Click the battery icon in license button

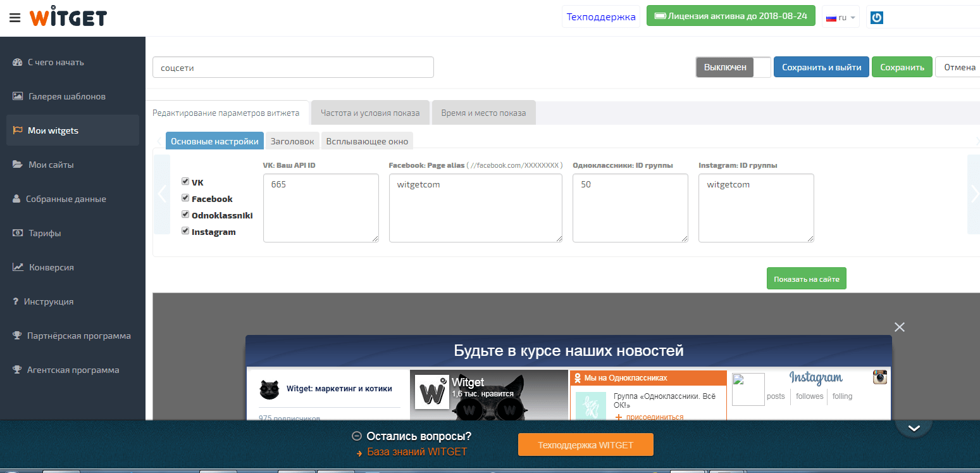tap(661, 16)
